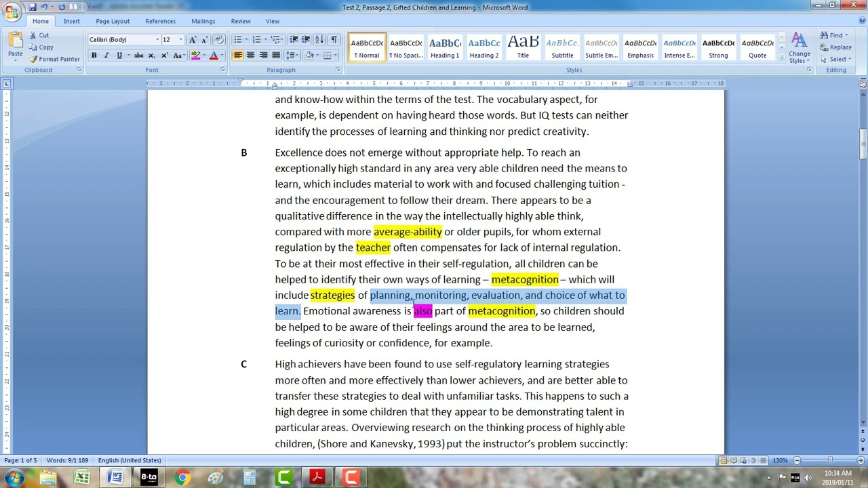Click the Windows Start button
This screenshot has width=868, height=488.
click(x=14, y=478)
